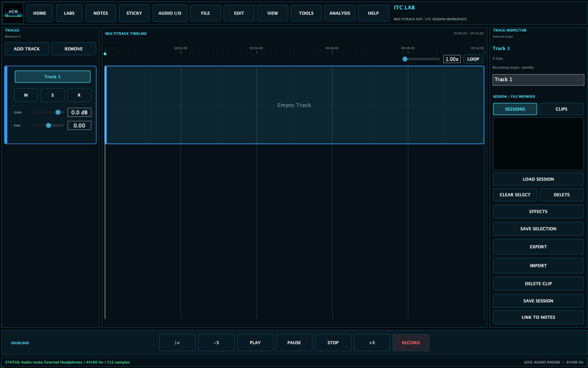Screen dimensions: 588x368
Task: Click LOAD SESSION
Action: (x=538, y=179)
